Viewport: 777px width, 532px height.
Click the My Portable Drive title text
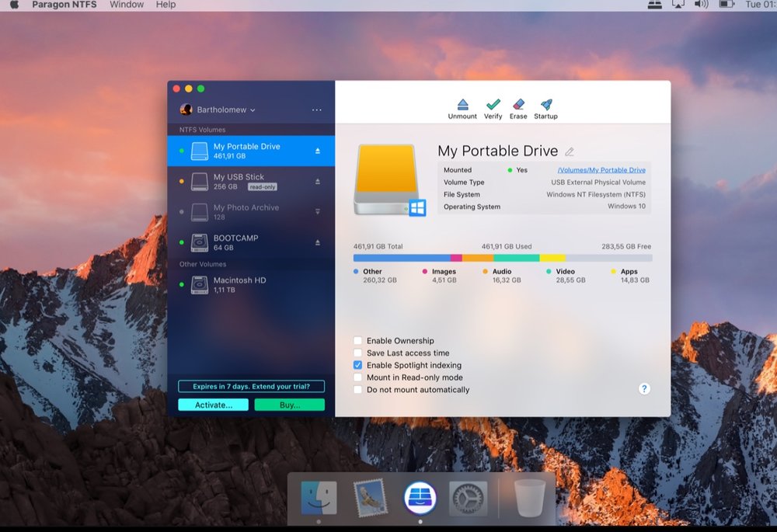[497, 151]
